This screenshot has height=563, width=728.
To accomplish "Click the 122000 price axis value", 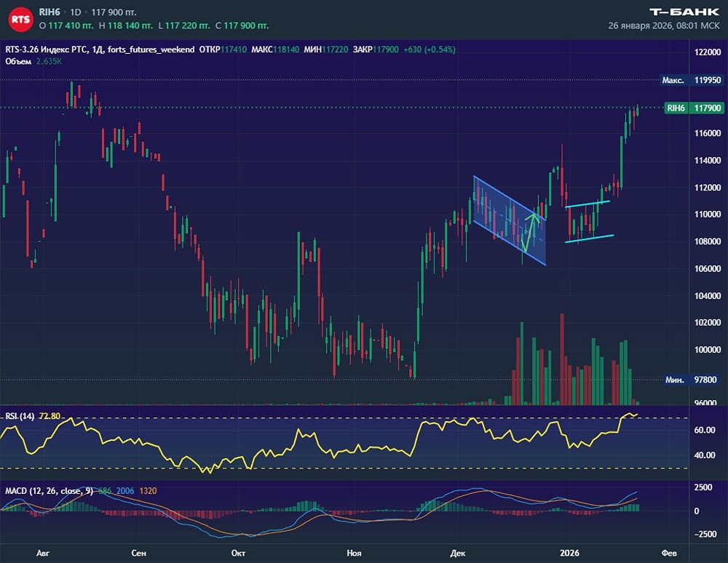I will coord(708,52).
